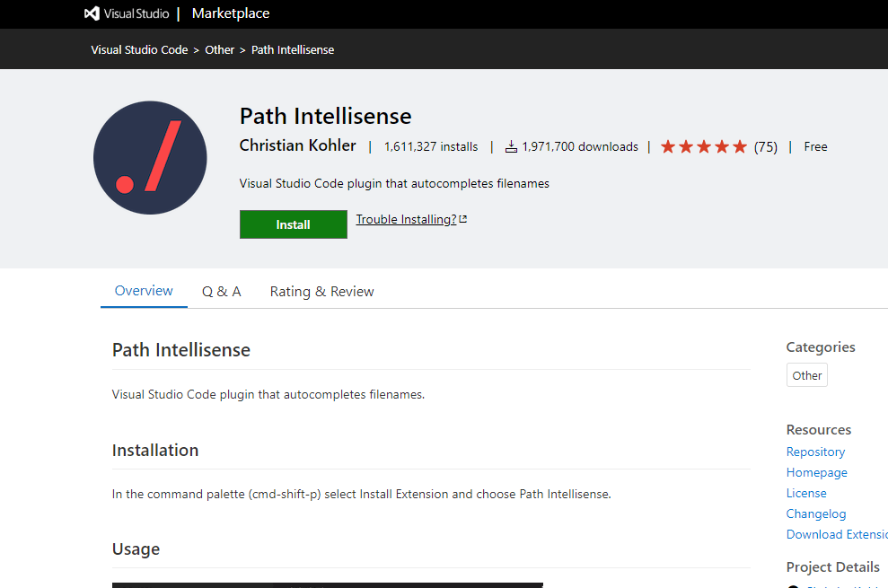Open publisher Christian Kohler's page

(297, 145)
